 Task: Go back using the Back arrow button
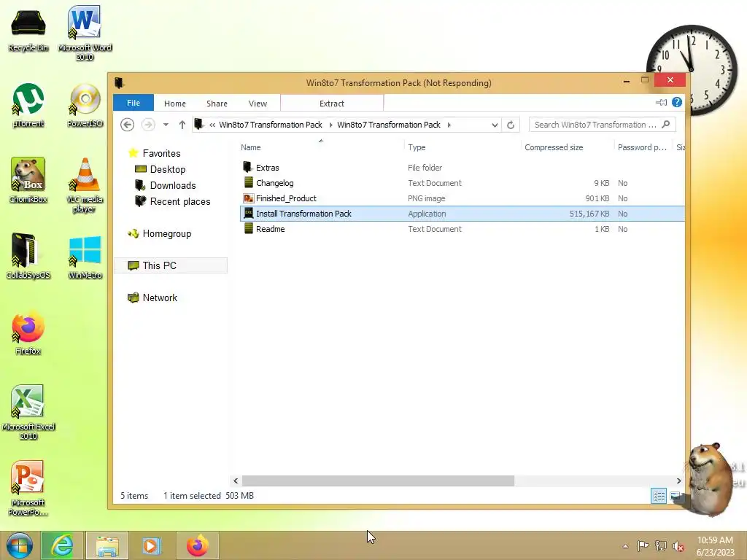click(127, 125)
